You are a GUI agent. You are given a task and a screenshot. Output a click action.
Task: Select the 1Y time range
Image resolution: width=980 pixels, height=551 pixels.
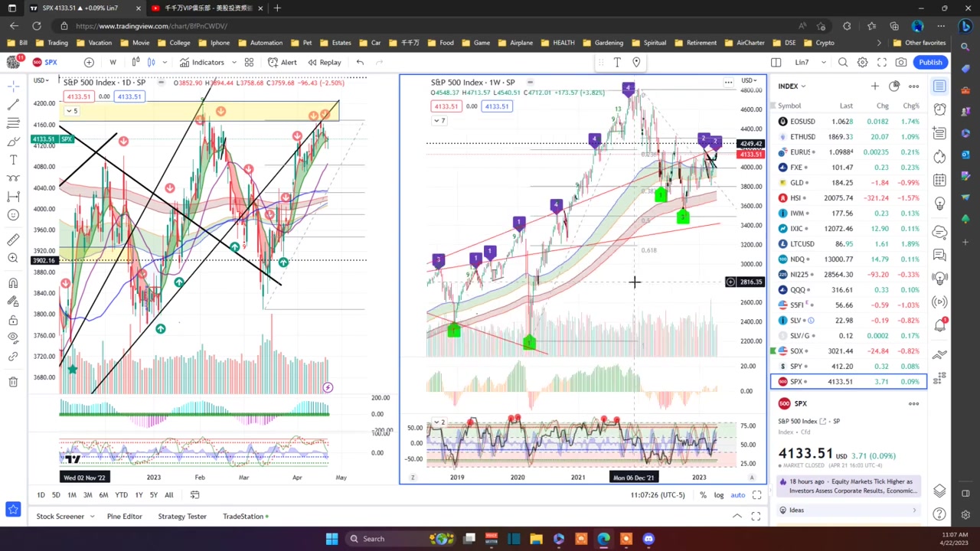(139, 495)
